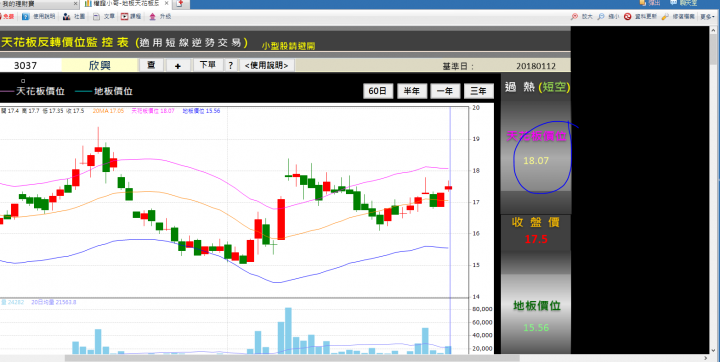Screen dimensions: 720x362
Task: Close the 權證小哥 tab
Action: [166, 3]
